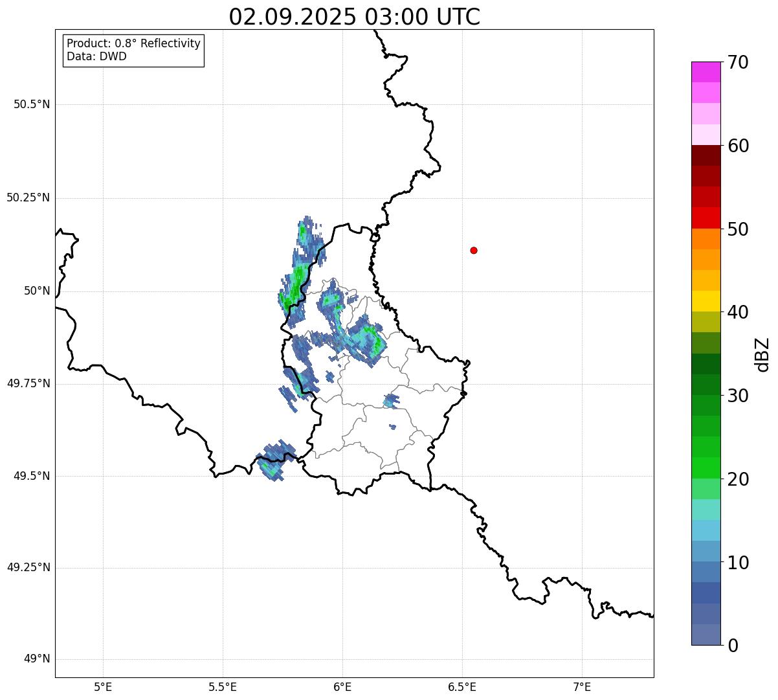Click the 'Data: DWD' text
Image resolution: width=778 pixels, height=700 pixels.
[x=97, y=56]
